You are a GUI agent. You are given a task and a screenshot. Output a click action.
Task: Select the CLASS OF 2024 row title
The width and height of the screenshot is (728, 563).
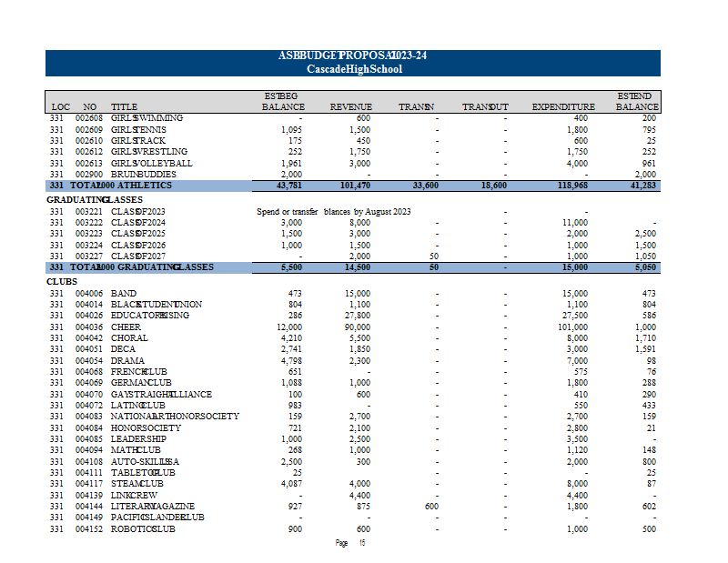pos(138,223)
